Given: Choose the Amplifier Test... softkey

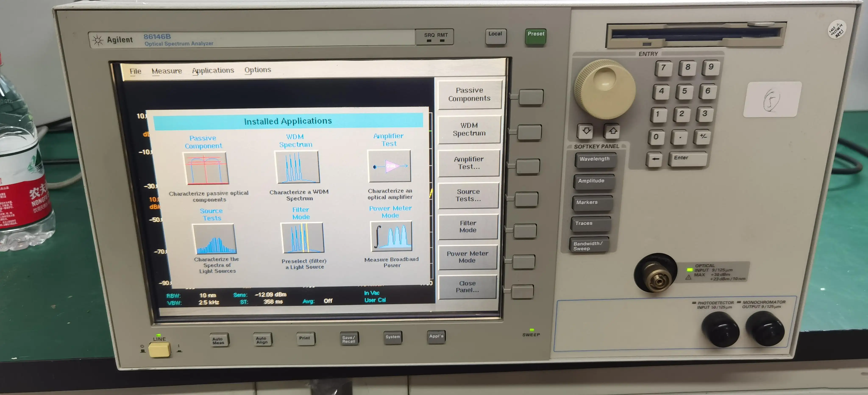Looking at the screenshot, I should [468, 163].
